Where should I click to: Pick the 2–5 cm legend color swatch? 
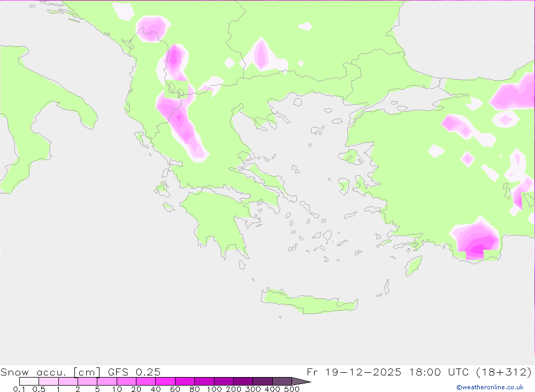point(87,381)
